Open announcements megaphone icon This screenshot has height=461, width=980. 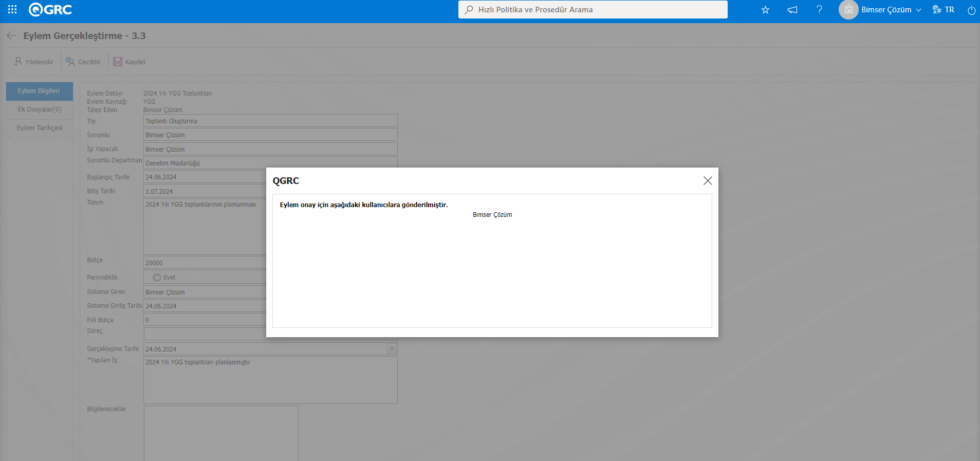(792, 9)
